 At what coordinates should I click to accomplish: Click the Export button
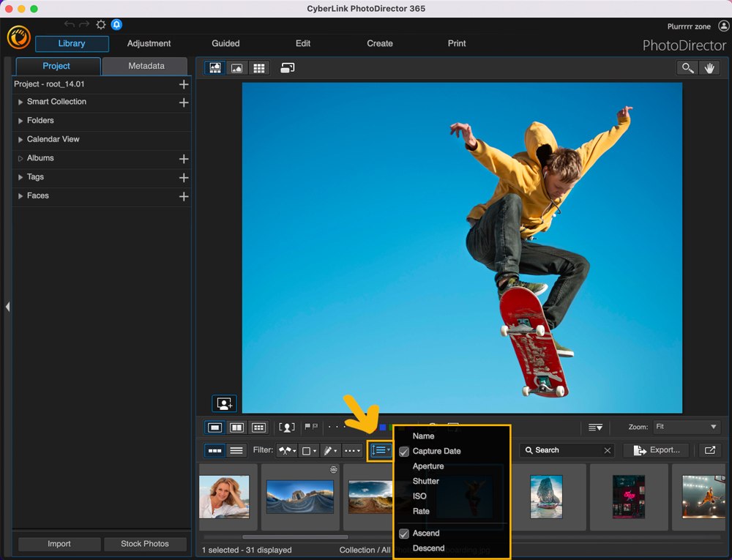coord(656,449)
